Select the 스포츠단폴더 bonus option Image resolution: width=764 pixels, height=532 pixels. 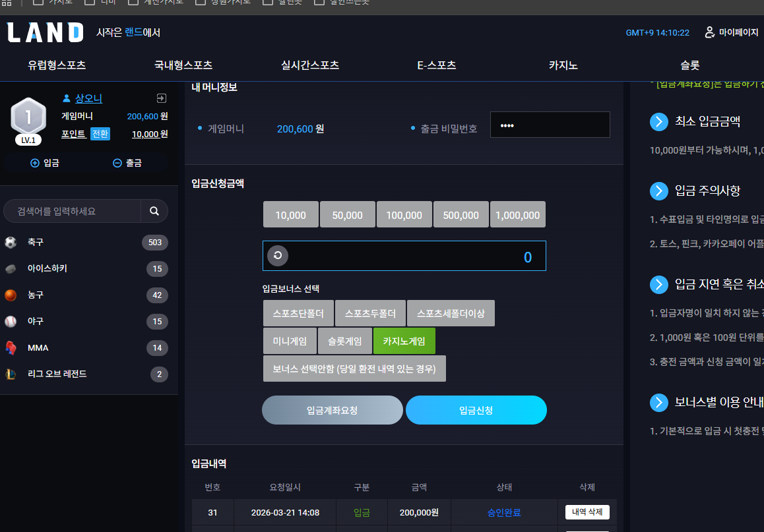[298, 313]
